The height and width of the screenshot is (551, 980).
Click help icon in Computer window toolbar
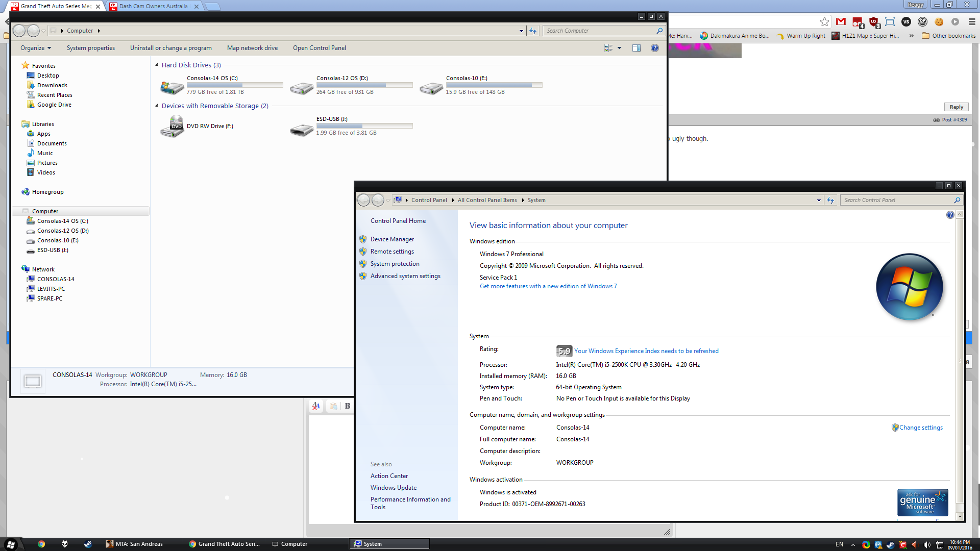[655, 48]
